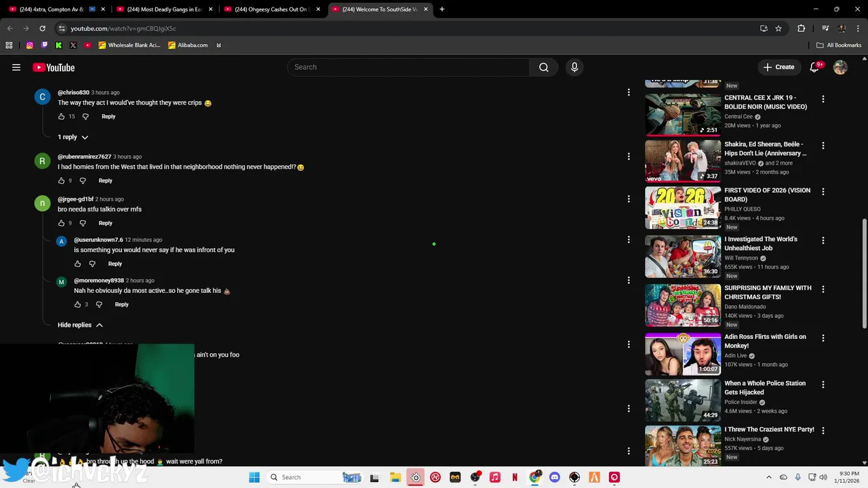
Task: Switch to Most Deadly Gangs tab
Action: pyautogui.click(x=165, y=9)
